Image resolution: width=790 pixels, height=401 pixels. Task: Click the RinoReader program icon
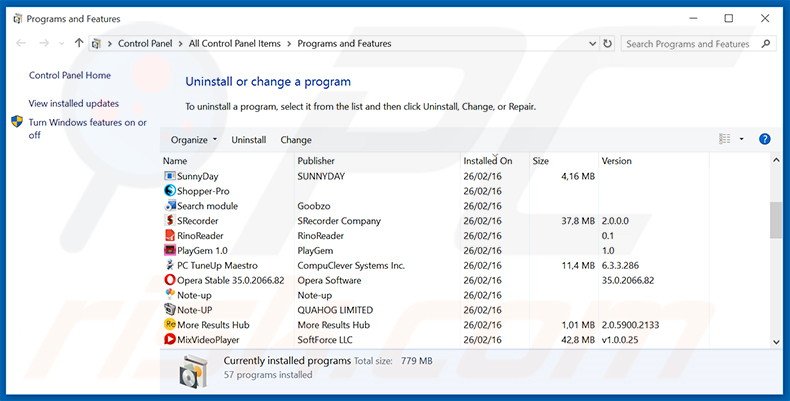(170, 235)
